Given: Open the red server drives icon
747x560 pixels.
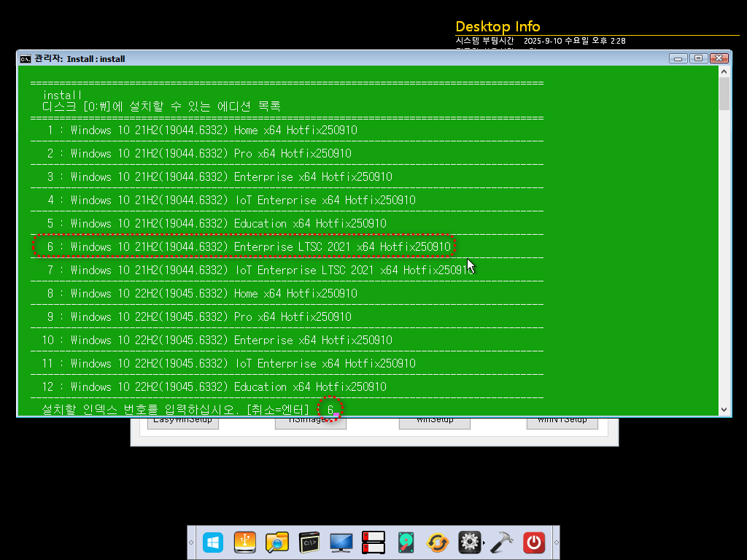Looking at the screenshot, I should (373, 542).
